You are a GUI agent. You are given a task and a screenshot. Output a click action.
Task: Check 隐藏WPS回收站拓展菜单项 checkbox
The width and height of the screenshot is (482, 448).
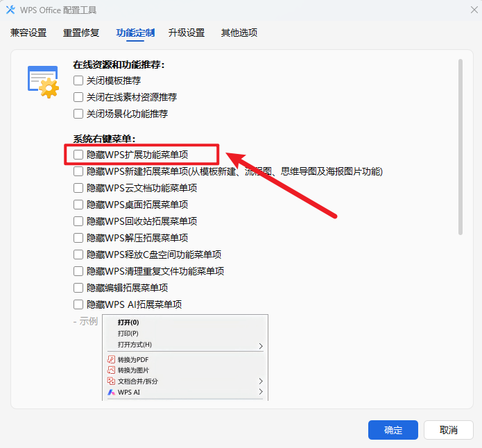pos(78,221)
